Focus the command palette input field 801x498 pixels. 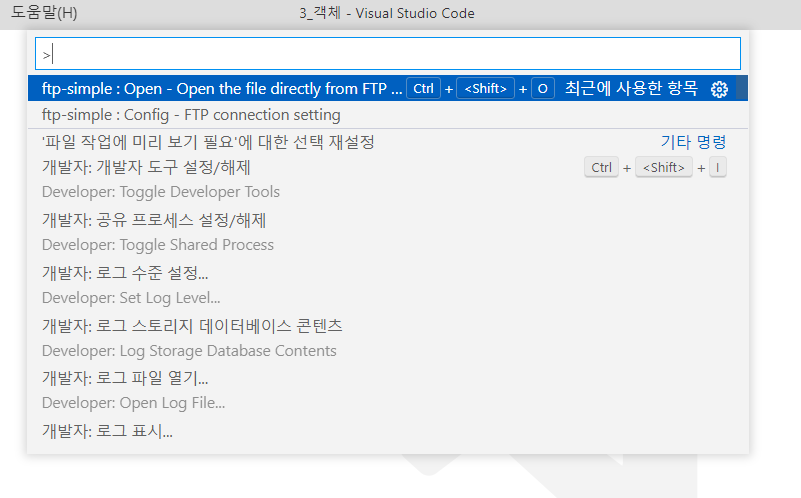point(388,54)
